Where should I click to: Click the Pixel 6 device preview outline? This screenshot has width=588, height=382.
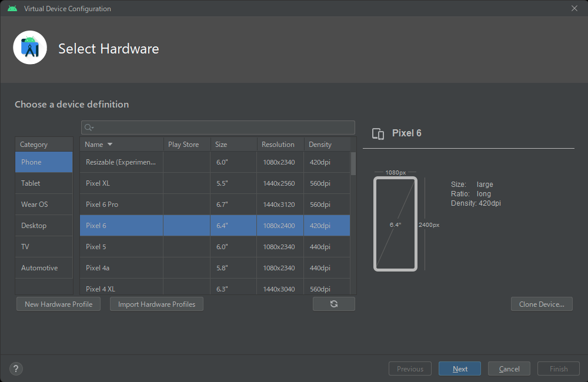[x=395, y=224]
